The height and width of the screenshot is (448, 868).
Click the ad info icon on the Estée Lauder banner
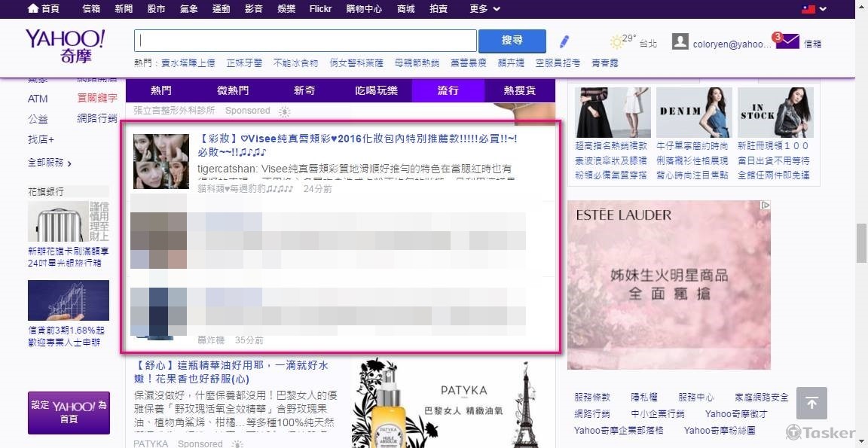(766, 204)
